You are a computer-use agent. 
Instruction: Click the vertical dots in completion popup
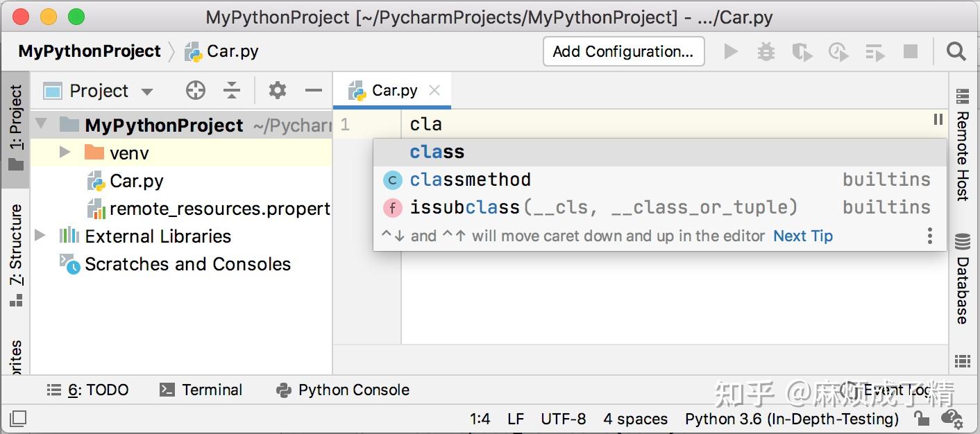pyautogui.click(x=930, y=236)
